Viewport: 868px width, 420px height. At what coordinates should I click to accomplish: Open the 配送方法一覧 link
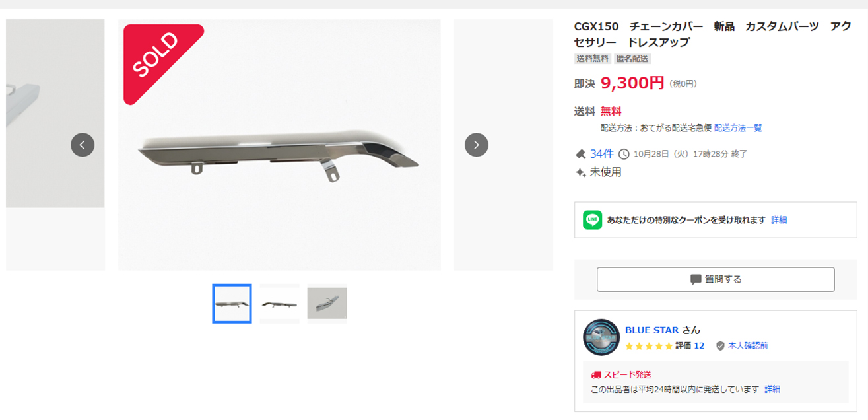pos(738,128)
